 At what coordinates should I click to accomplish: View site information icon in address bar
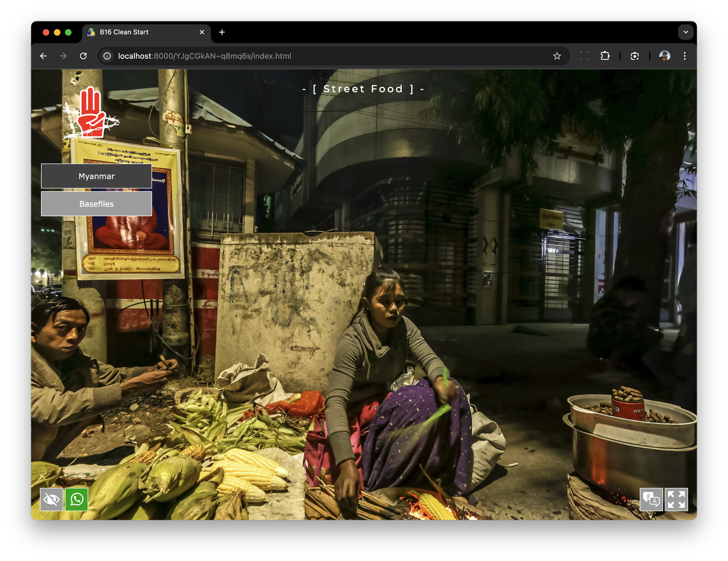107,56
